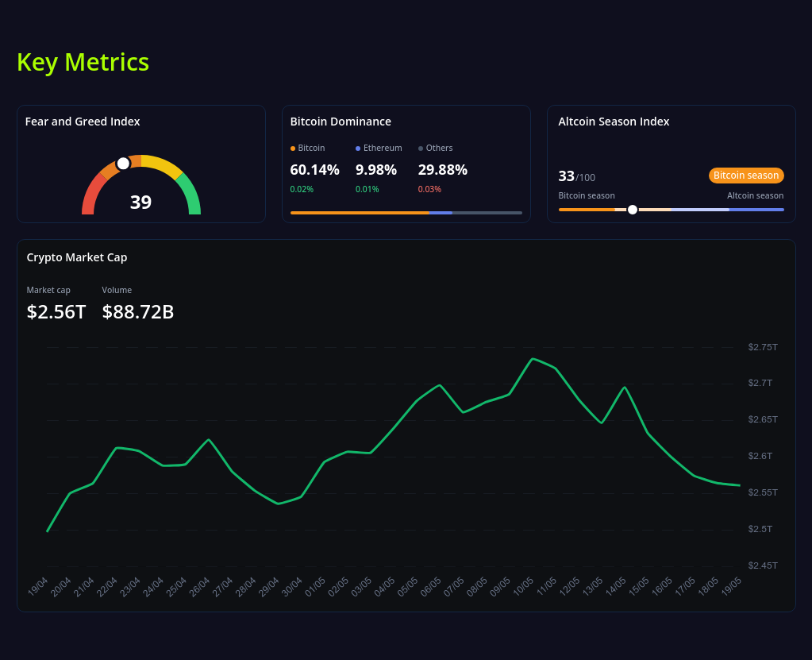Click the 9.98% Ethereum dominance value

[376, 170]
